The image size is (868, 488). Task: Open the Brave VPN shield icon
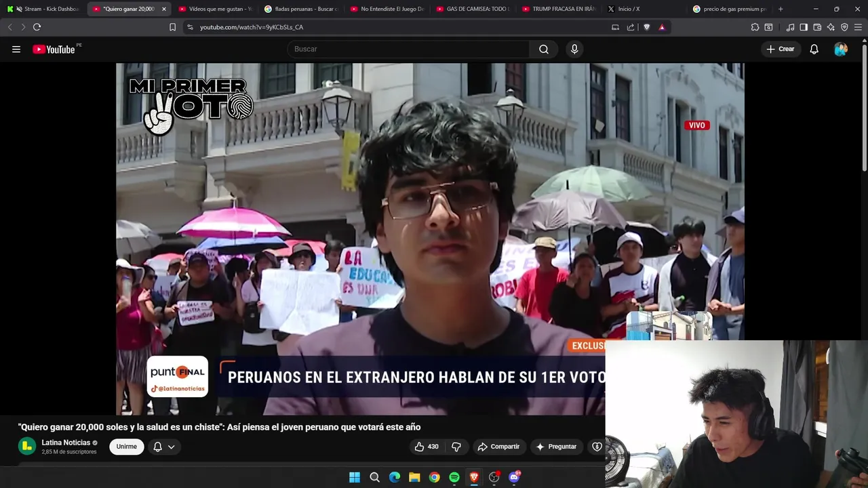(844, 27)
